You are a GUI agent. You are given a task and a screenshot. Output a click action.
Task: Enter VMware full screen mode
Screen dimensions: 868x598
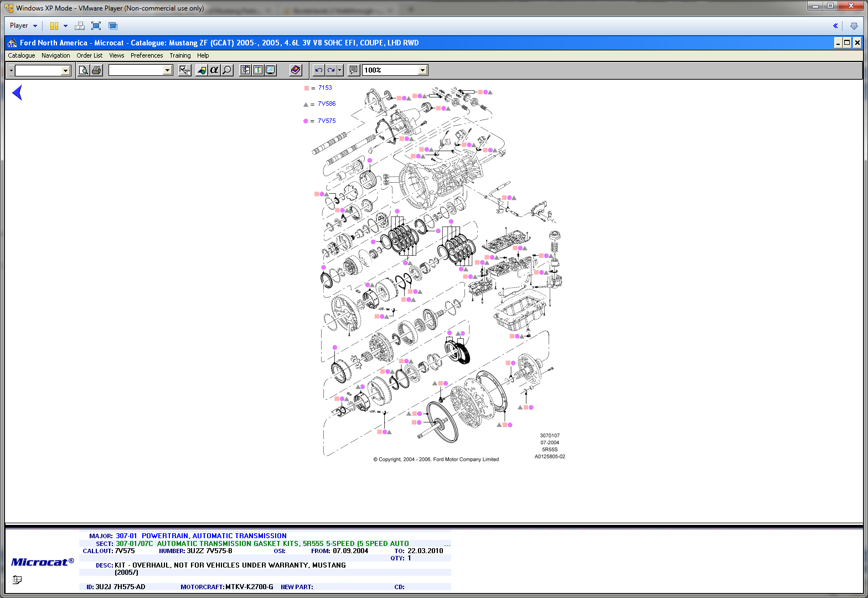[96, 26]
